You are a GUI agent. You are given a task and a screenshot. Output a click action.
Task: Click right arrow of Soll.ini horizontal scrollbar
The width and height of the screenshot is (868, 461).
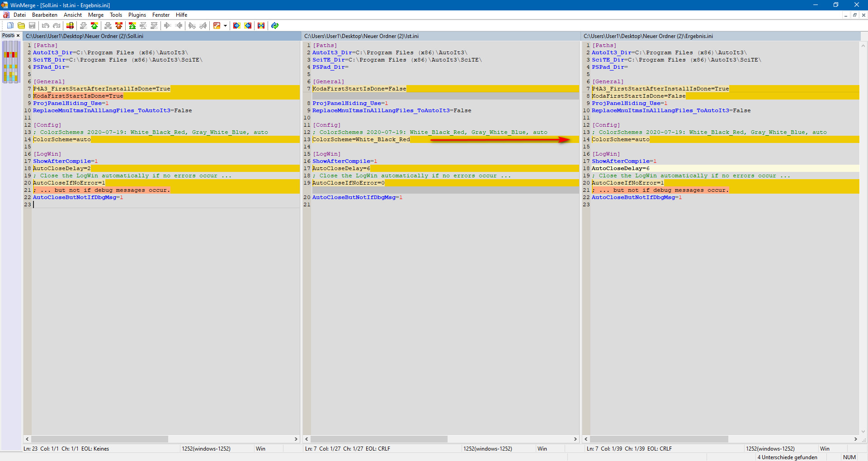[296, 439]
